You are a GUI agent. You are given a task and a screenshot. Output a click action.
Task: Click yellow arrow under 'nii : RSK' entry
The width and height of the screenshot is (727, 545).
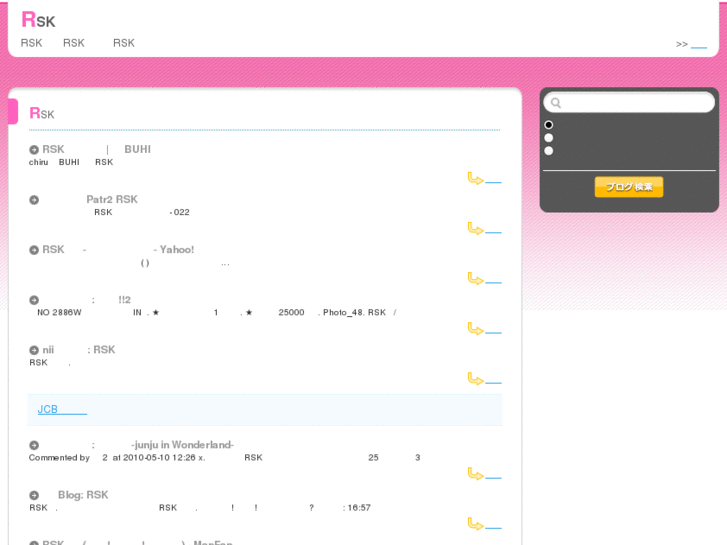point(476,378)
